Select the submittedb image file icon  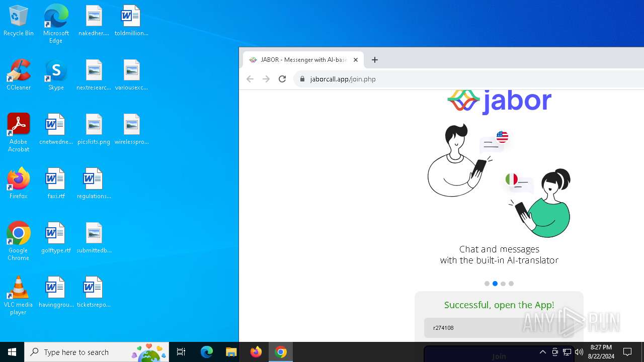tap(94, 238)
